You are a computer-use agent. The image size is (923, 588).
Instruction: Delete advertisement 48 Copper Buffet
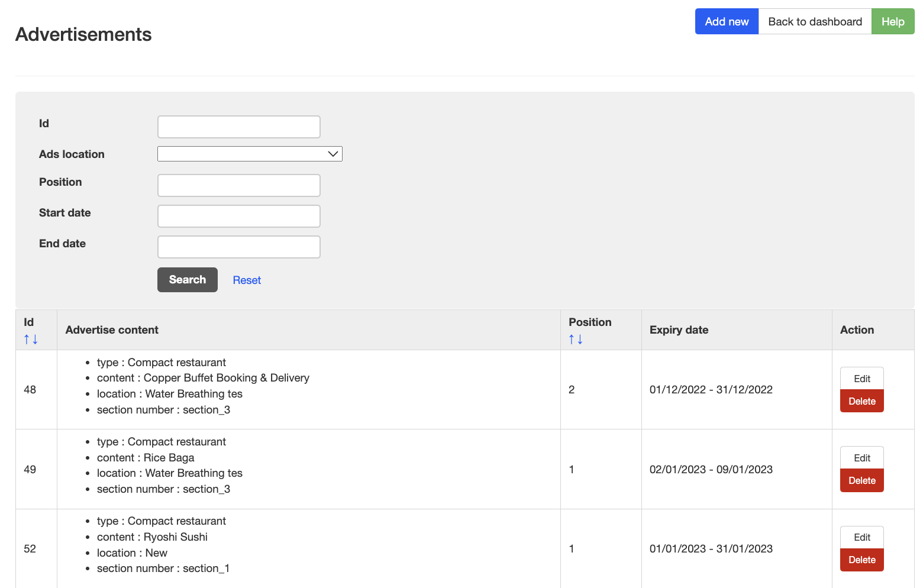pyautogui.click(x=861, y=401)
